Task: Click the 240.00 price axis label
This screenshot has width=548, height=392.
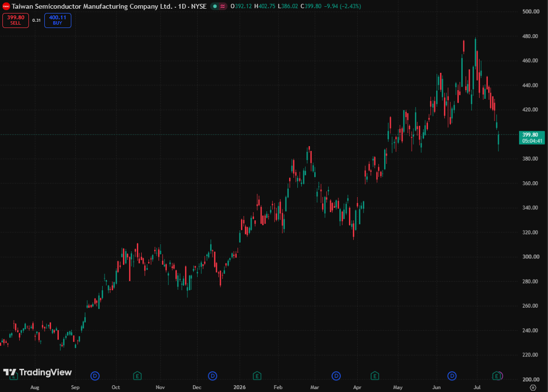Action: pos(531,330)
